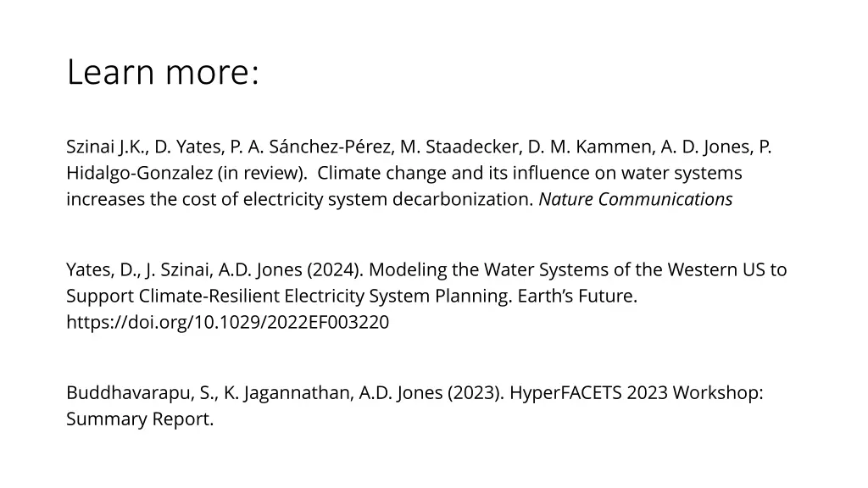Screen dimensions: 868x488
Task: Select the 'Earth's Future.' journal text
Action: point(577,296)
